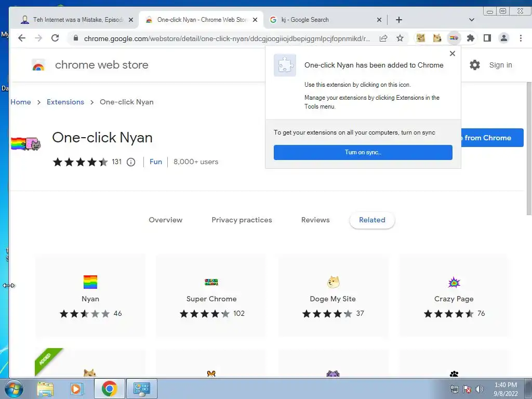
Task: Open Windows Media Player from taskbar
Action: pyautogui.click(x=76, y=389)
